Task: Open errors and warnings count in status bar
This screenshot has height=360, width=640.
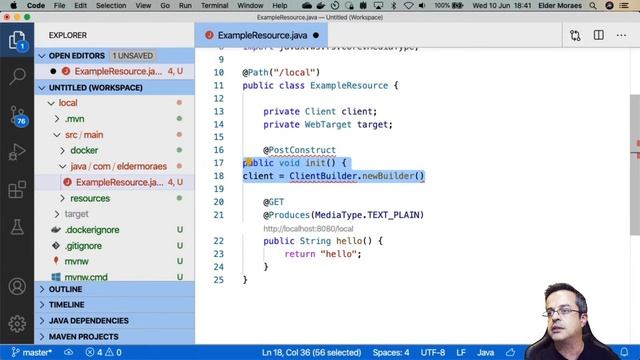Action: tap(103, 352)
